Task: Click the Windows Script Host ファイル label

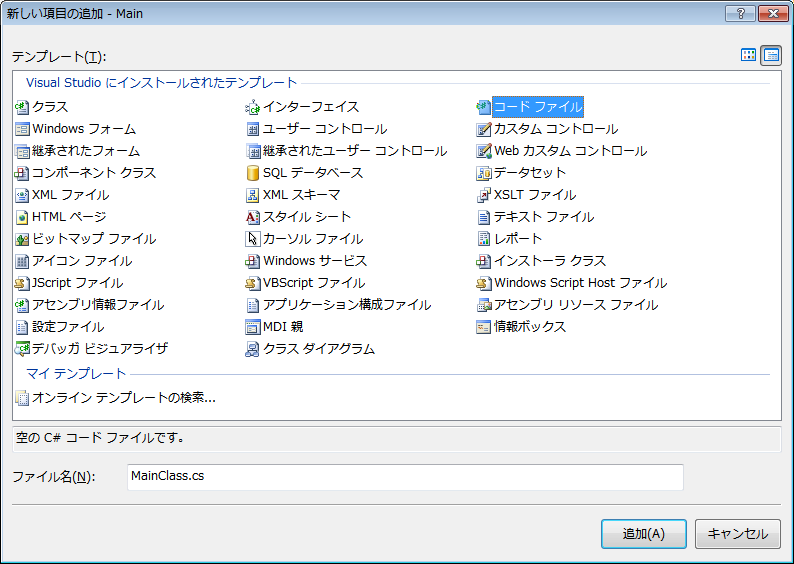Action: tap(581, 283)
